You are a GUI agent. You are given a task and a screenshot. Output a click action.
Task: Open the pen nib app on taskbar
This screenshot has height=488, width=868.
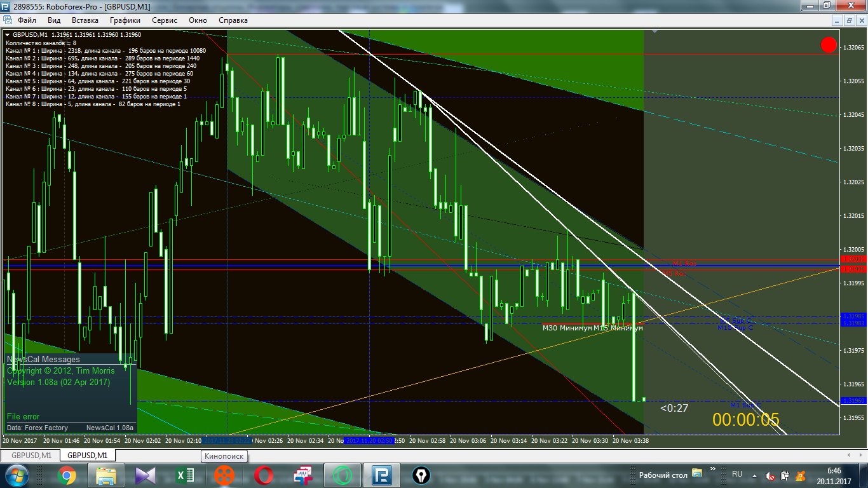pos(421,475)
